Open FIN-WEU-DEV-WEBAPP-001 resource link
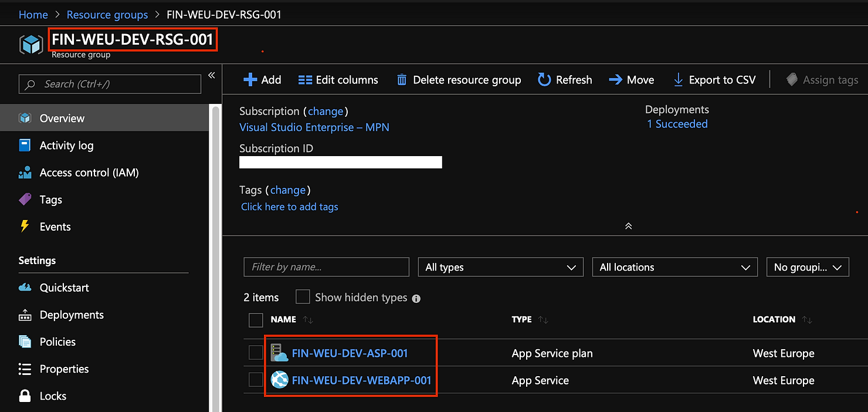The height and width of the screenshot is (412, 868). click(362, 380)
